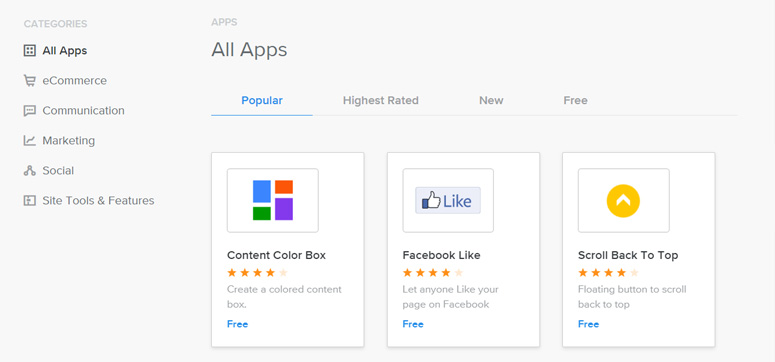Screen dimensions: 775x362
Task: Click the Scroll Back To Top title
Action: pos(628,255)
